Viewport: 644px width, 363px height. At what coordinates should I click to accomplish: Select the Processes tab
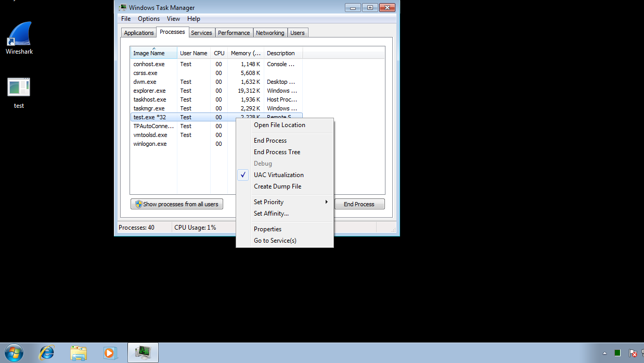pos(172,32)
